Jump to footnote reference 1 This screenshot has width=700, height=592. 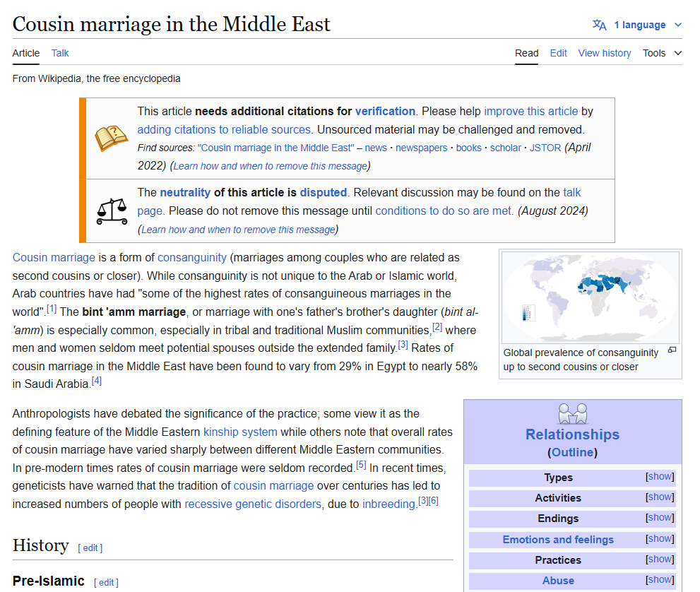pyautogui.click(x=52, y=309)
